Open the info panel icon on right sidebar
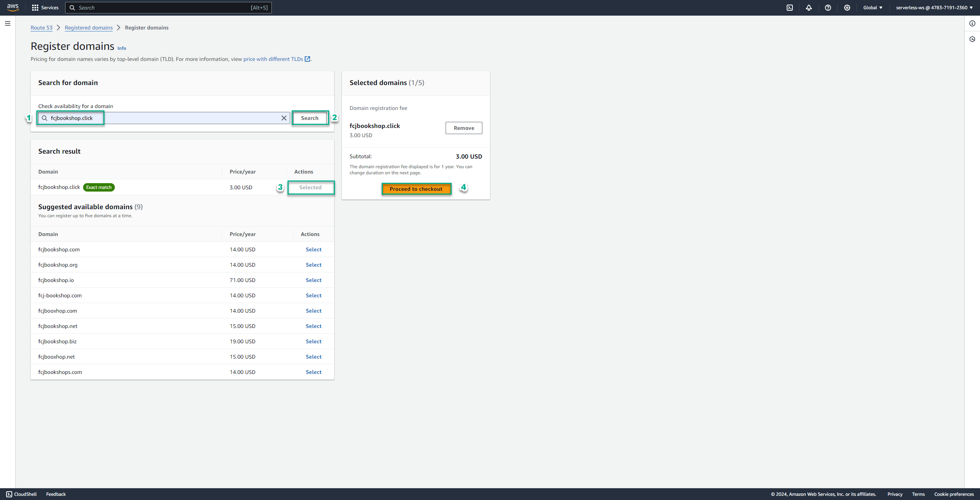980x500 pixels. pos(972,23)
